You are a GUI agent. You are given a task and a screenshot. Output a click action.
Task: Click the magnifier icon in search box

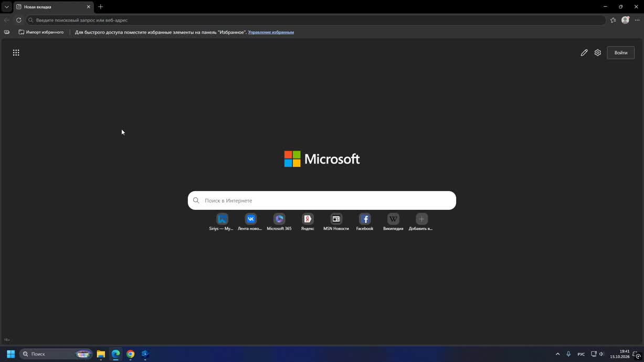point(196,200)
